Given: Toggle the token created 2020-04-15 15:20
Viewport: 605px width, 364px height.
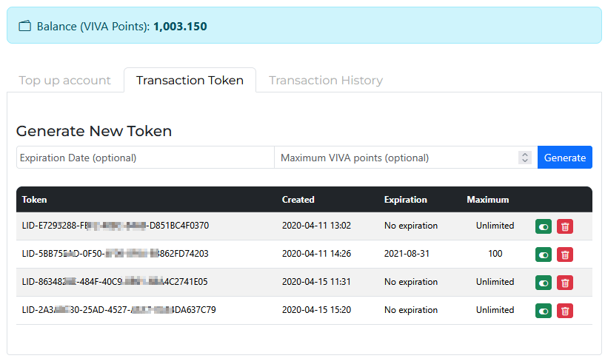Looking at the screenshot, I should 544,311.
